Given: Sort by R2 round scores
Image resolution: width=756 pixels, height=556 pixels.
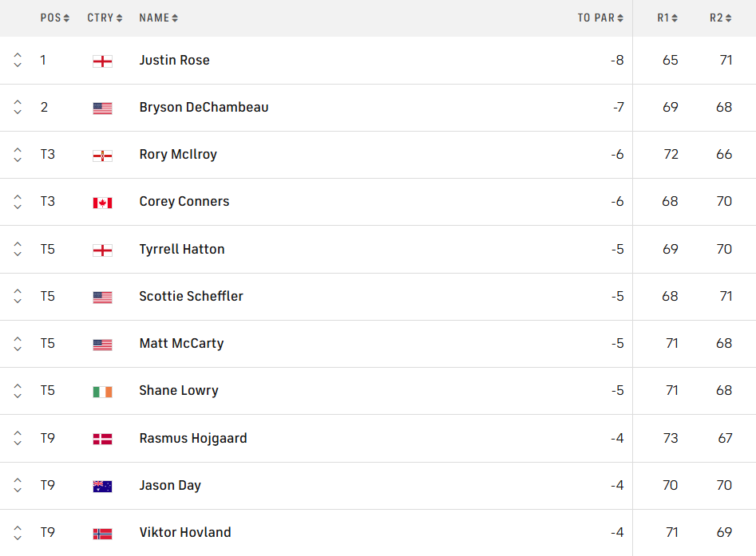Looking at the screenshot, I should (721, 18).
